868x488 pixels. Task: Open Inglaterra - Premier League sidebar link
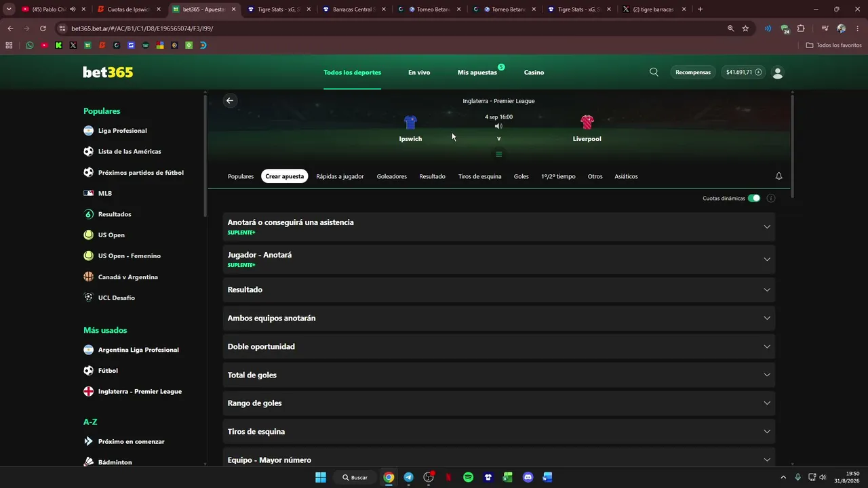(140, 392)
